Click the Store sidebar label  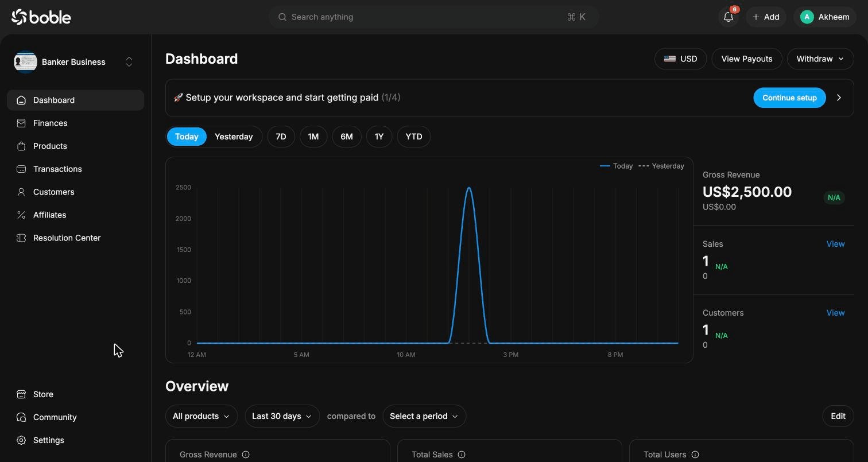pos(43,394)
